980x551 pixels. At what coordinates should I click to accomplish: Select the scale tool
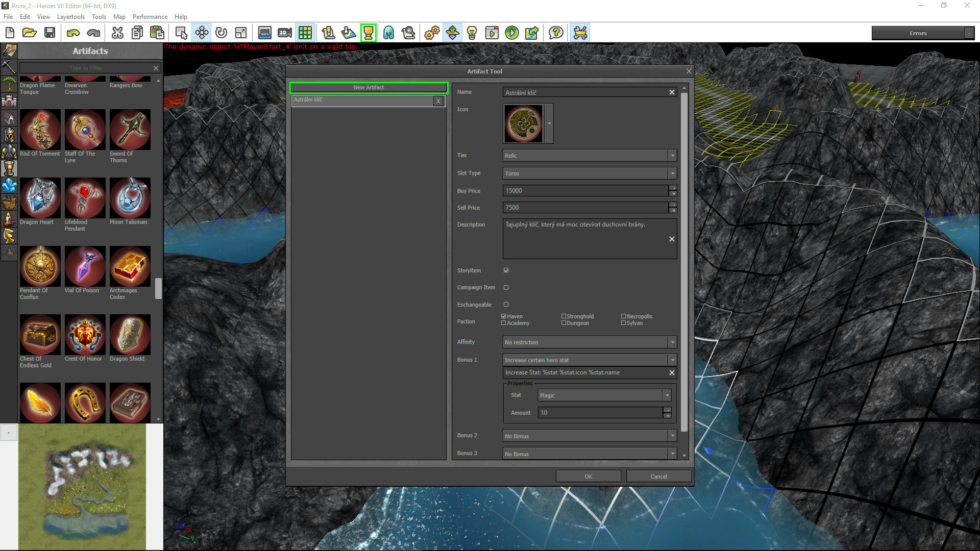tap(241, 33)
